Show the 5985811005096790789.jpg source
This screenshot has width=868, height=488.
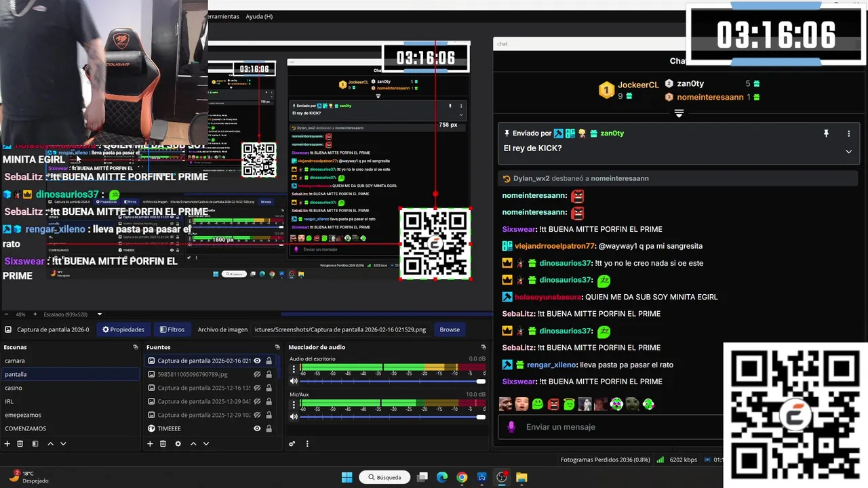pyautogui.click(x=257, y=374)
